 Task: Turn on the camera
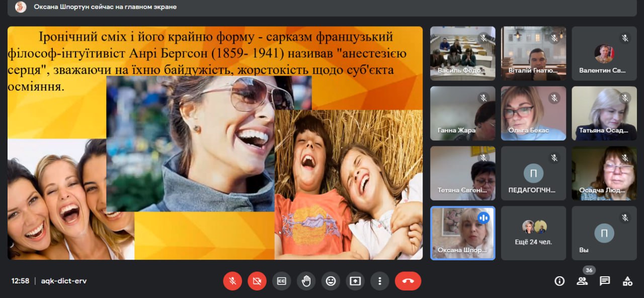click(257, 281)
